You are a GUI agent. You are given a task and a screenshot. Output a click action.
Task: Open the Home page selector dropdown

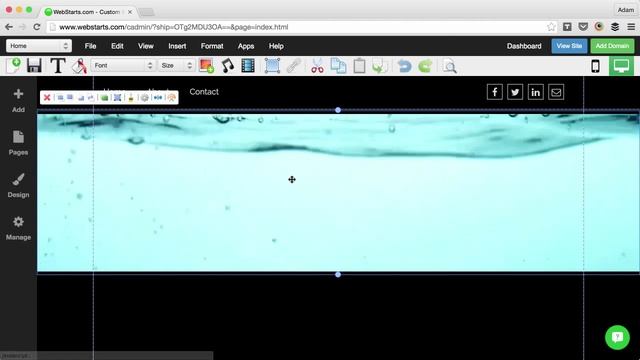coord(39,46)
